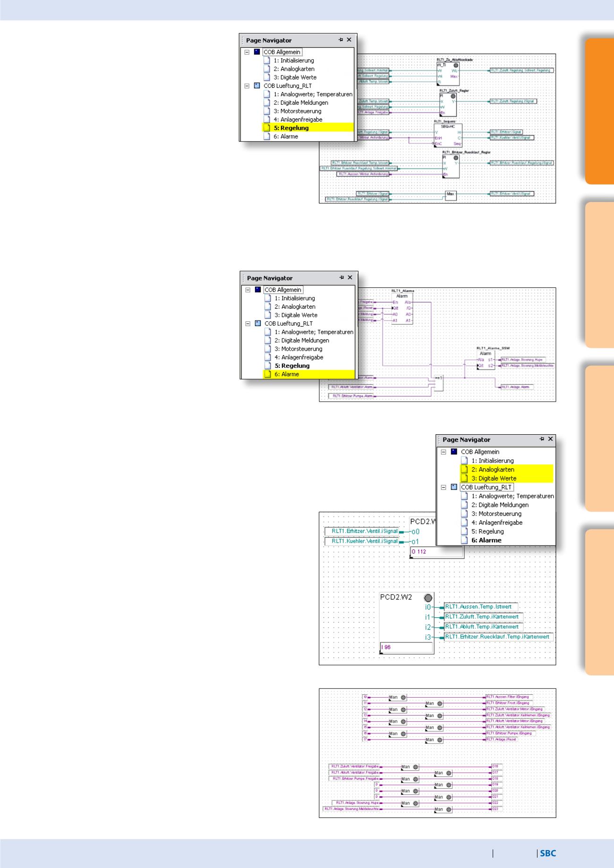Click pin icon of middle Page Navigator
The image size is (614, 868).
coord(341,278)
